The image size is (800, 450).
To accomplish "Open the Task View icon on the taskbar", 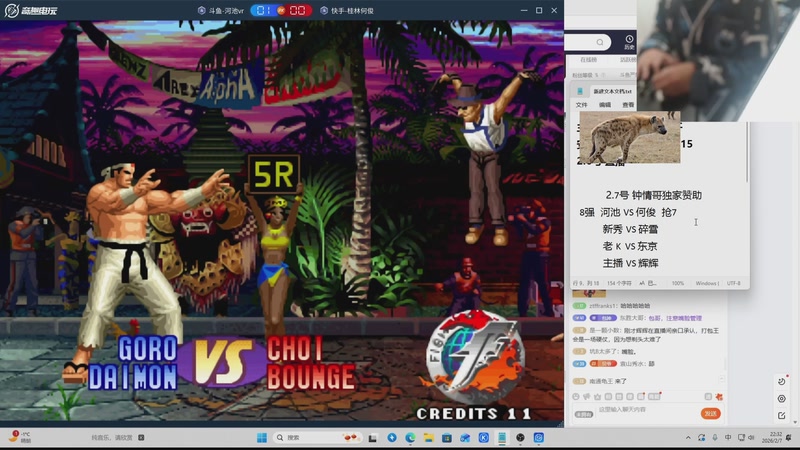I will [373, 438].
